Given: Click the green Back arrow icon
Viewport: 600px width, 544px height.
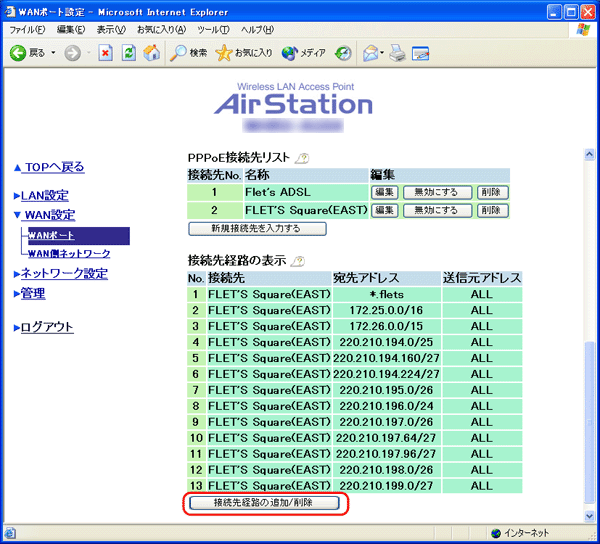Looking at the screenshot, I should pos(18,53).
